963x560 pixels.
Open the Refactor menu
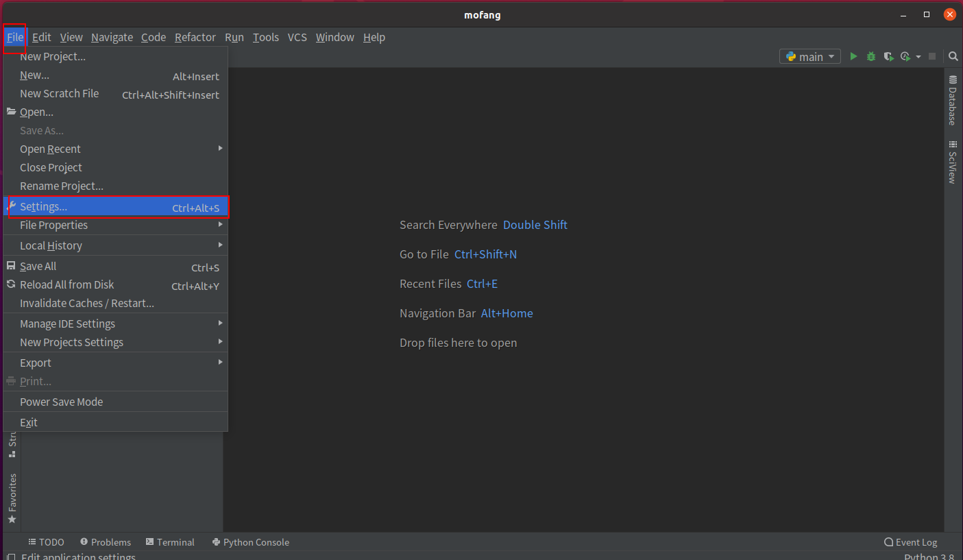(195, 37)
